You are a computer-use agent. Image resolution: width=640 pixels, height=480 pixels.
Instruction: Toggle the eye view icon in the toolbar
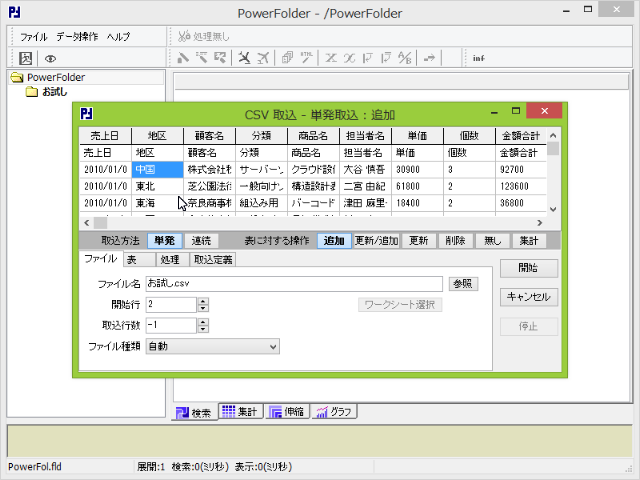point(50,59)
